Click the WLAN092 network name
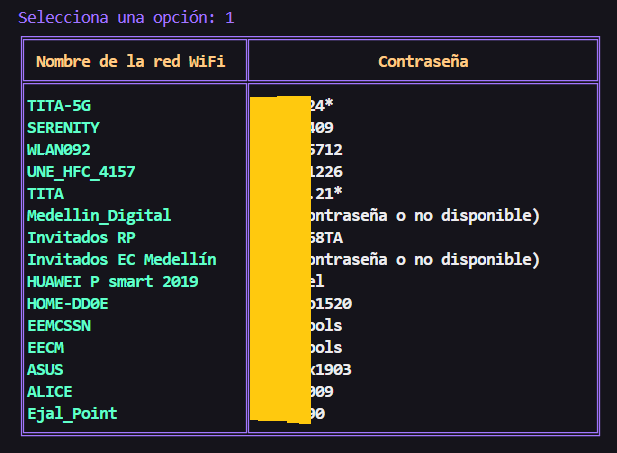This screenshot has width=617, height=453. point(59,150)
